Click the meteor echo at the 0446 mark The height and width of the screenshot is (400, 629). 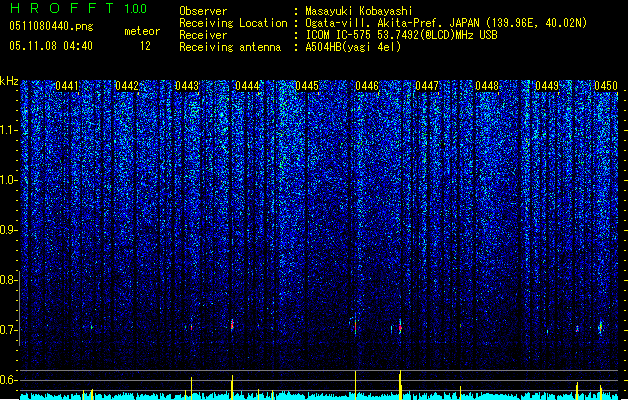pos(355,326)
